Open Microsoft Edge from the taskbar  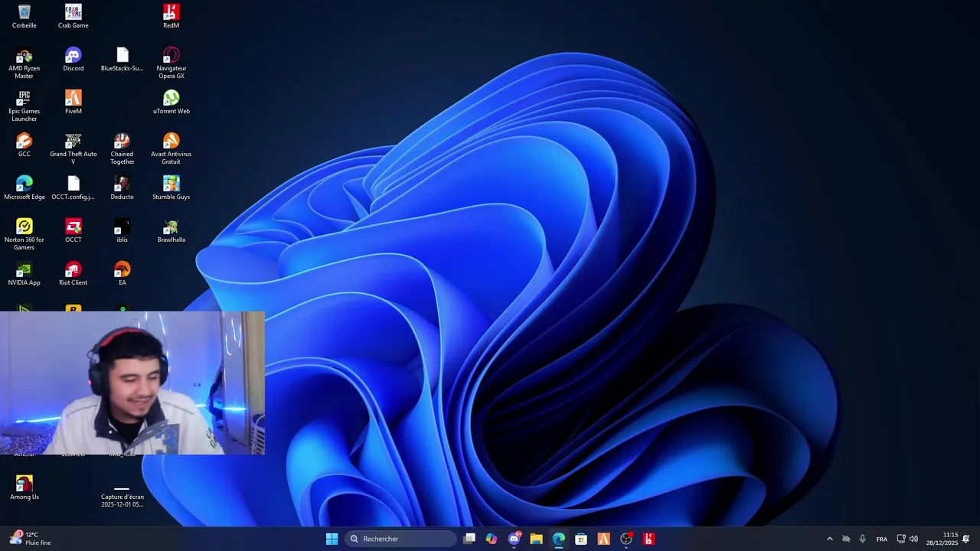click(559, 539)
